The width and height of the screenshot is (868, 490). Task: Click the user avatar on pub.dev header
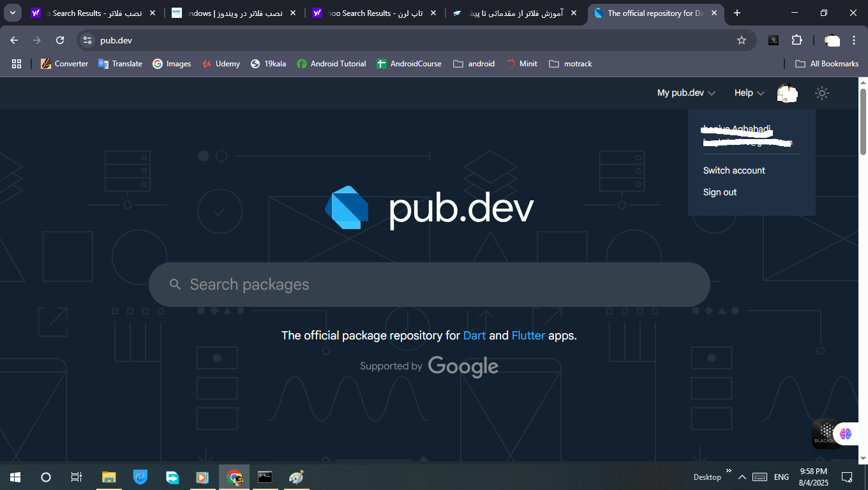point(787,93)
